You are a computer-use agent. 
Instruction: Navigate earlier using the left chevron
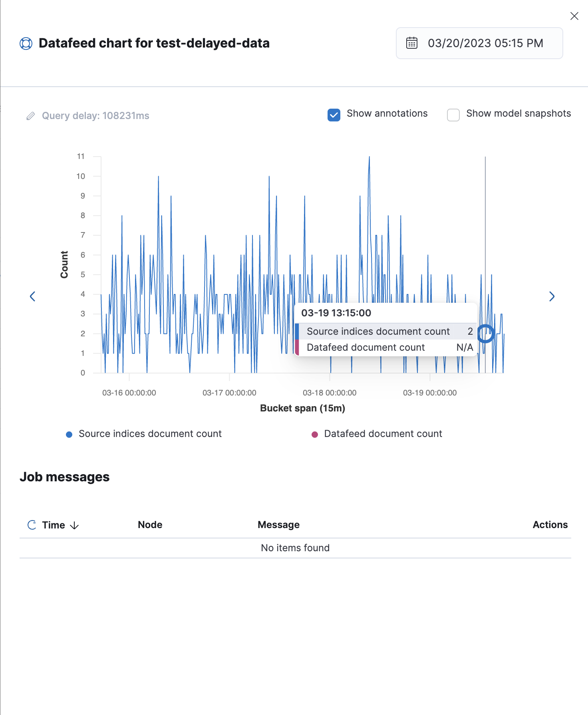(x=33, y=296)
